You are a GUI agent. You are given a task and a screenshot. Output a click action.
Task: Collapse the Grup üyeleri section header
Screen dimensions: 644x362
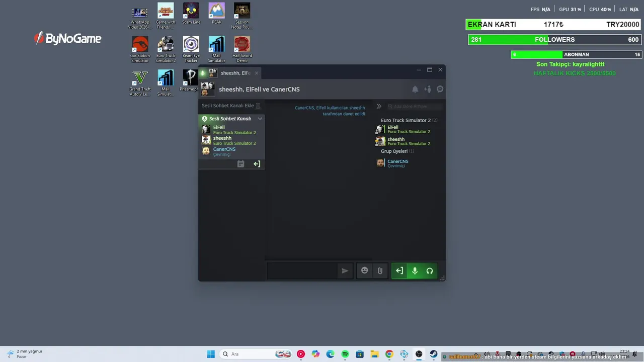397,151
